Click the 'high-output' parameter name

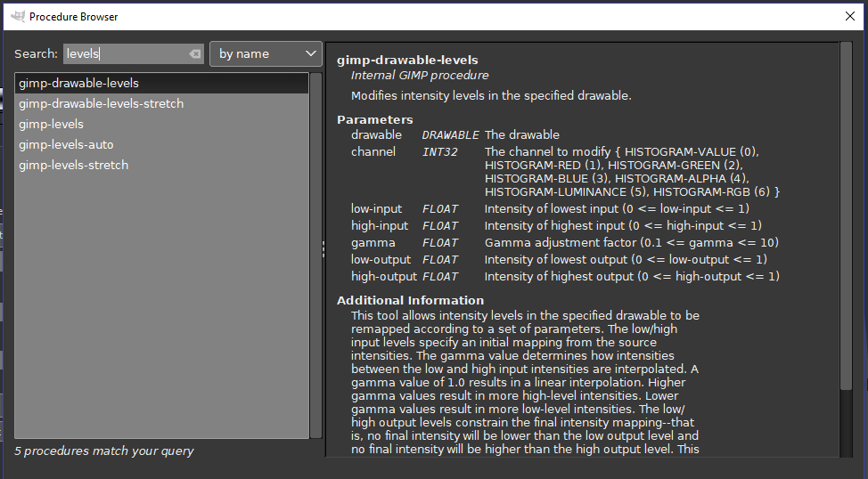pyautogui.click(x=383, y=276)
